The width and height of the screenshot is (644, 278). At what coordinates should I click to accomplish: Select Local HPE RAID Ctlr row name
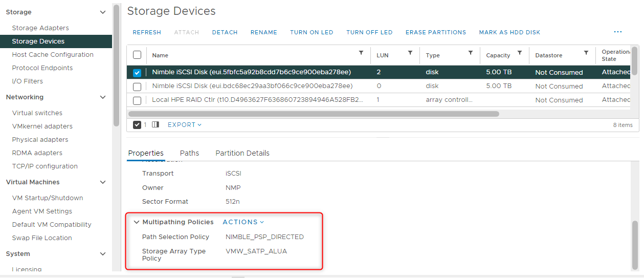(x=257, y=100)
